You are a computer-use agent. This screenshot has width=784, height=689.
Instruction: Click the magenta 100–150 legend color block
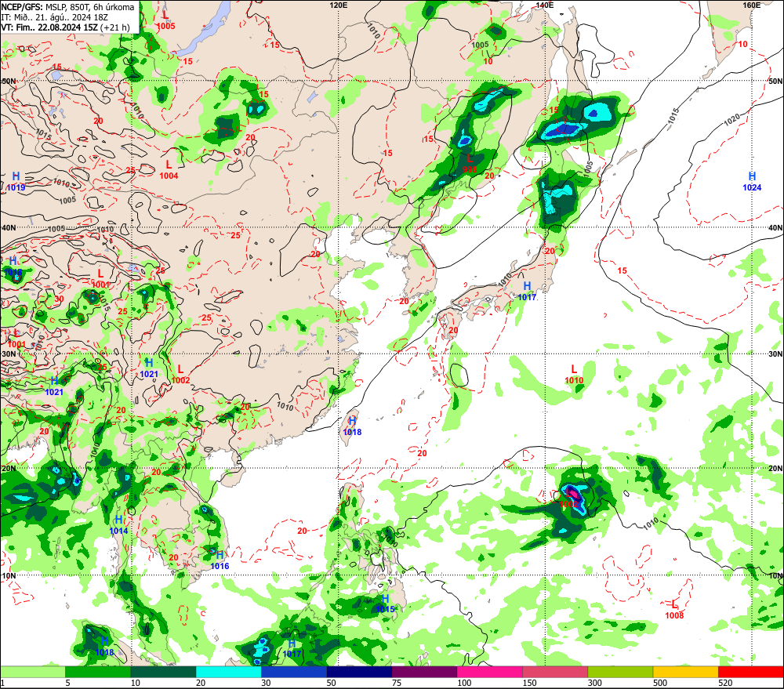(x=489, y=672)
